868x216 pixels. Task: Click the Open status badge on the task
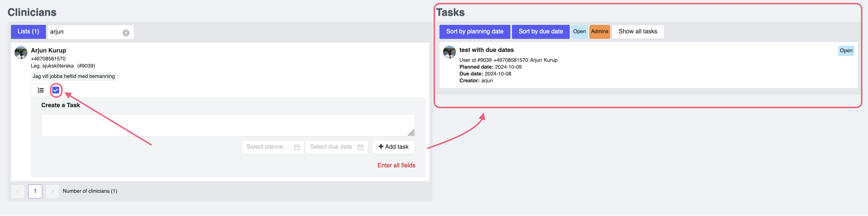pos(846,51)
